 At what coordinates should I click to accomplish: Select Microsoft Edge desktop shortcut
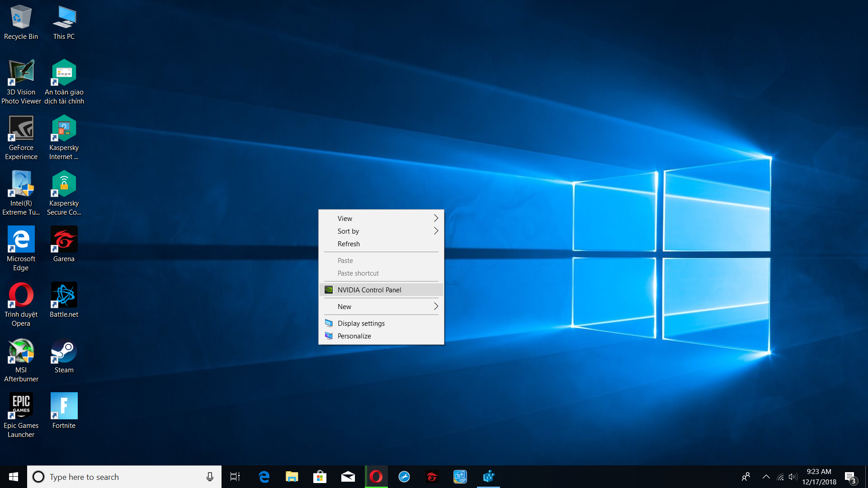[21, 249]
